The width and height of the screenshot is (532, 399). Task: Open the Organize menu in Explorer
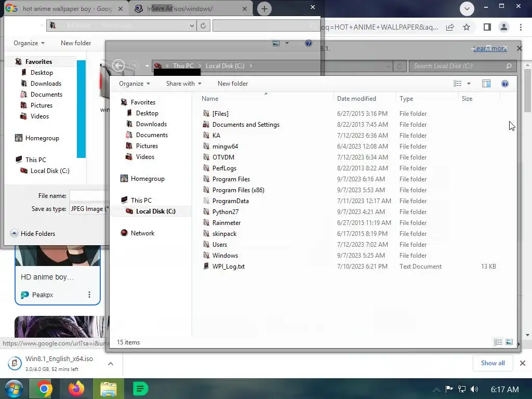pos(135,84)
